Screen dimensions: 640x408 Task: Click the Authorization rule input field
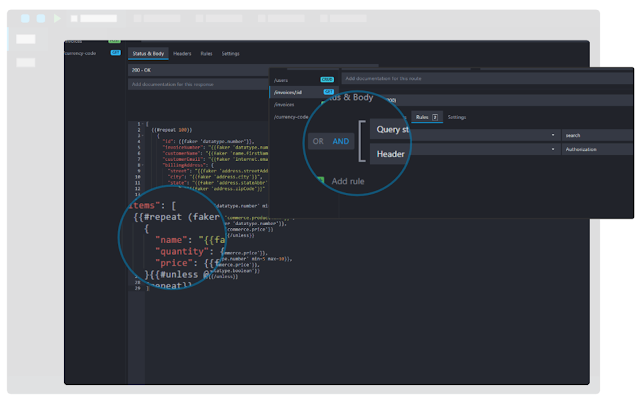(x=598, y=149)
